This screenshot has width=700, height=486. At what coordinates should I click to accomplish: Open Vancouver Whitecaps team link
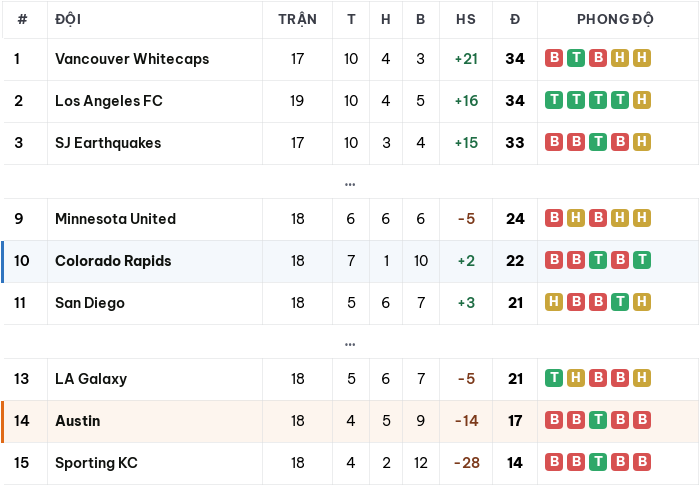(132, 59)
